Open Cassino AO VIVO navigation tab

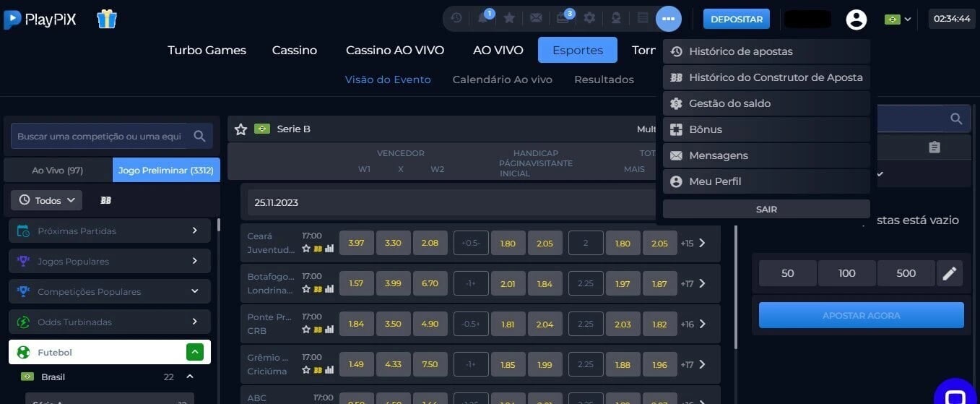point(395,51)
